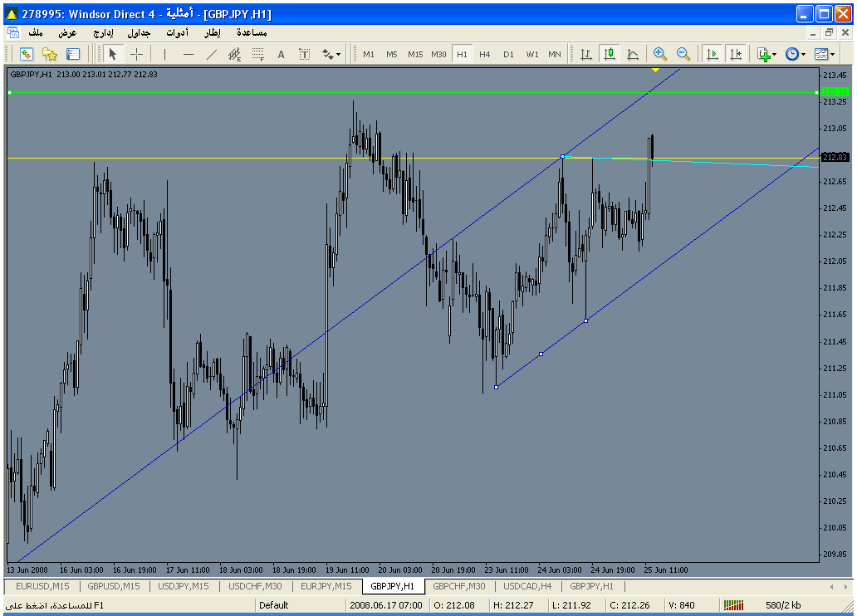Click the yellow horizontal price line
This screenshot has height=616, width=857.
pos(249,158)
